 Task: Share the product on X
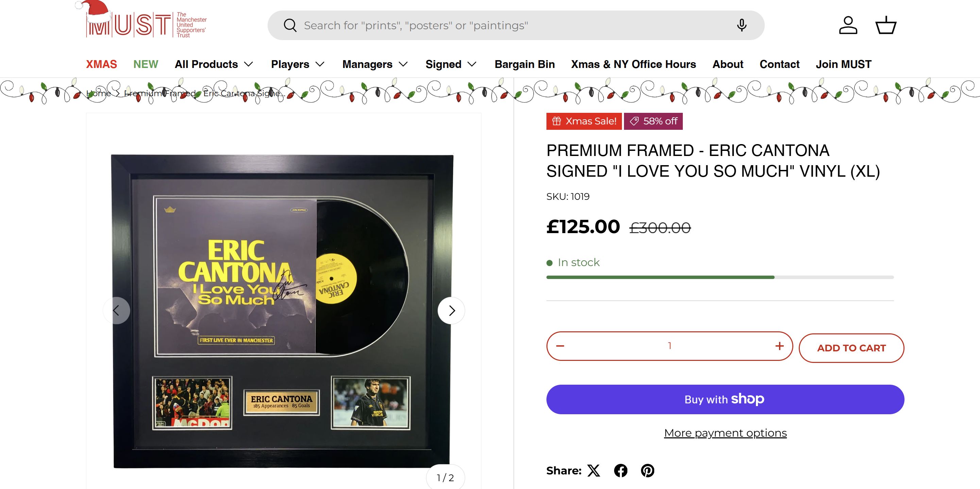[x=593, y=470]
